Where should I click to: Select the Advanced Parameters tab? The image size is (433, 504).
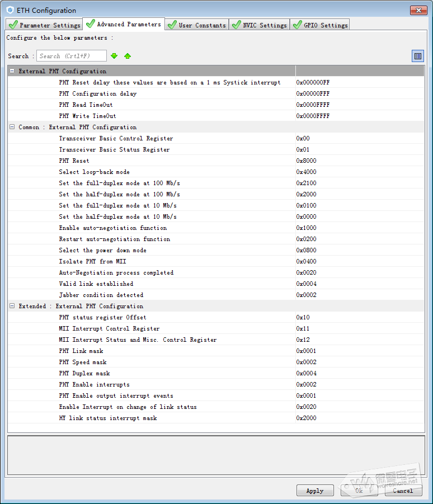124,24
